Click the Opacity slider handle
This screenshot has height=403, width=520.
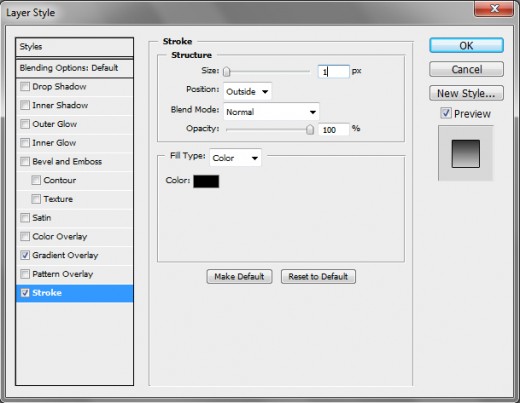tap(310, 129)
